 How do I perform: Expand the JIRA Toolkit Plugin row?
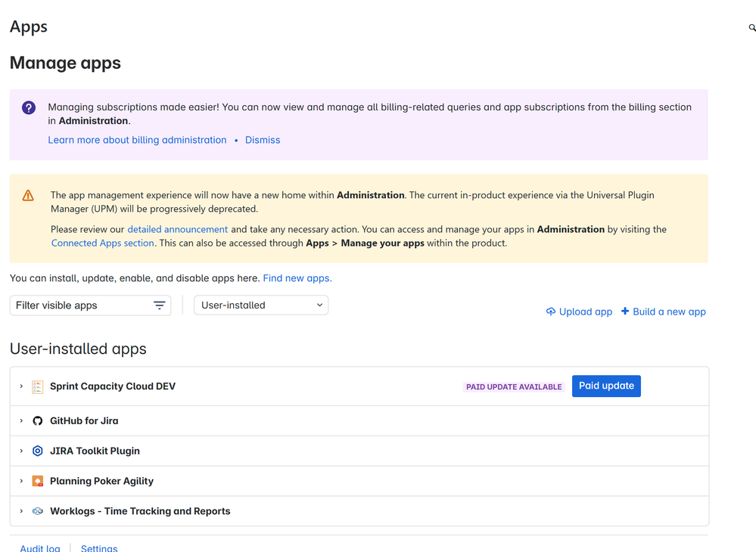pyautogui.click(x=21, y=451)
